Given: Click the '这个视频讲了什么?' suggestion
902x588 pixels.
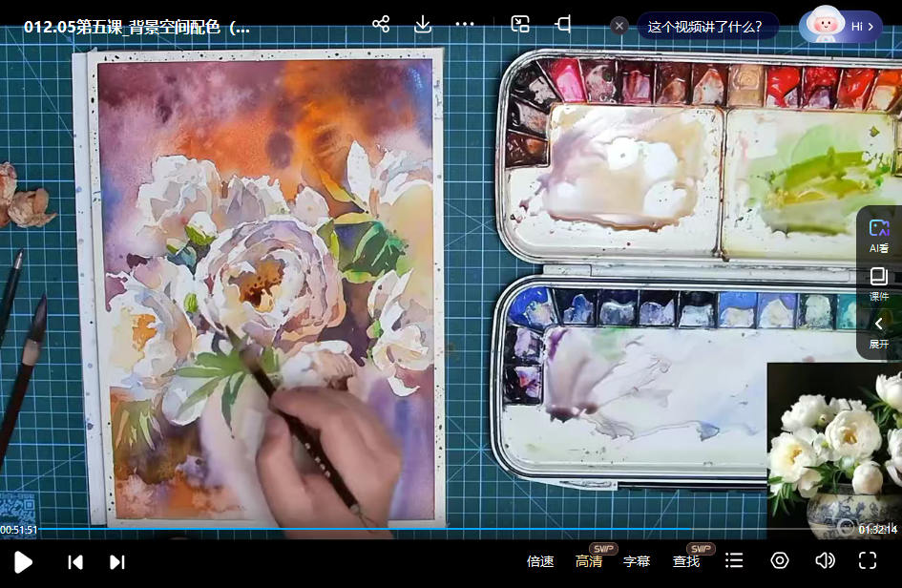Looking at the screenshot, I should [704, 26].
